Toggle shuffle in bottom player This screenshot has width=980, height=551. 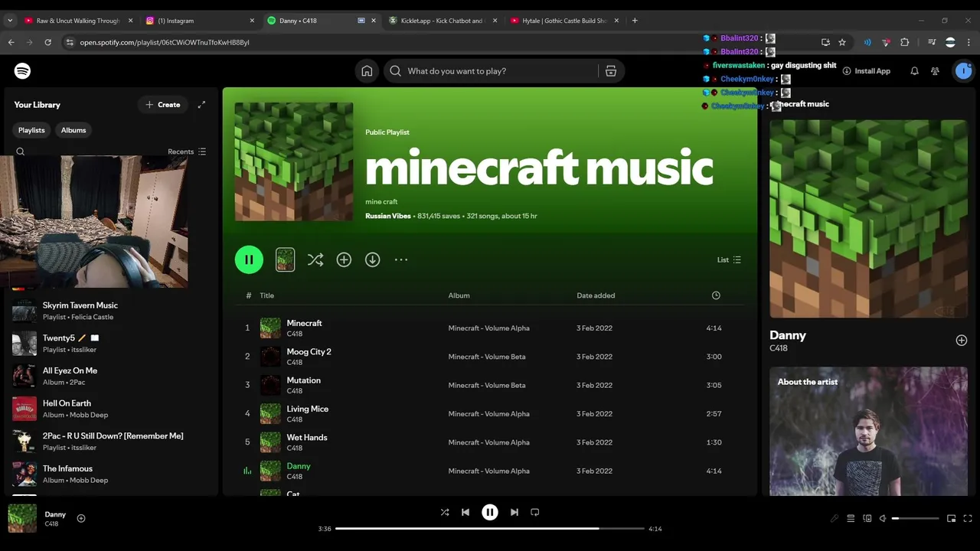pyautogui.click(x=445, y=512)
